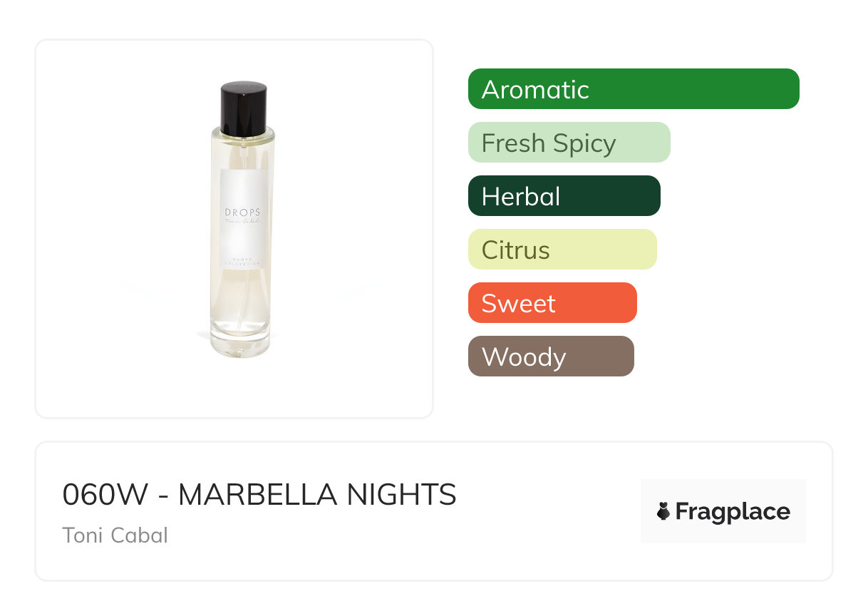Pick the pale yellow Citrus accord bar
Screen dimensions: 868x616
click(x=562, y=250)
